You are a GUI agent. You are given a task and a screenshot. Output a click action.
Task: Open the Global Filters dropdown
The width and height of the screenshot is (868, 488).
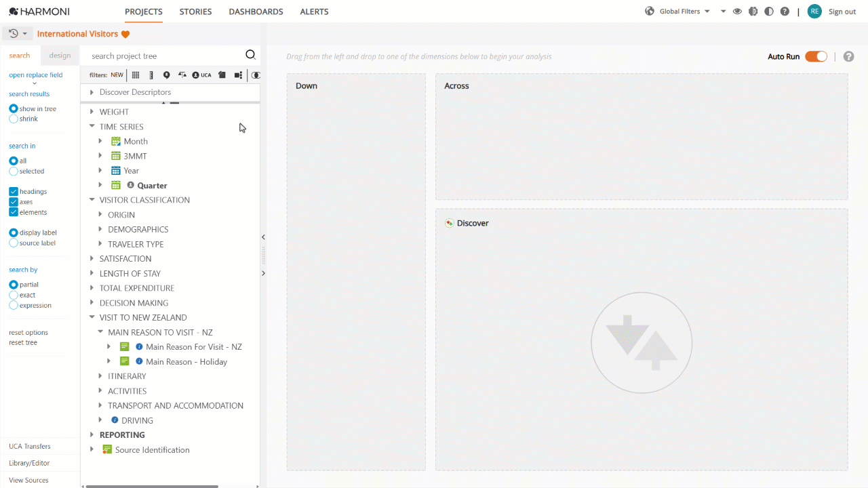tap(685, 12)
